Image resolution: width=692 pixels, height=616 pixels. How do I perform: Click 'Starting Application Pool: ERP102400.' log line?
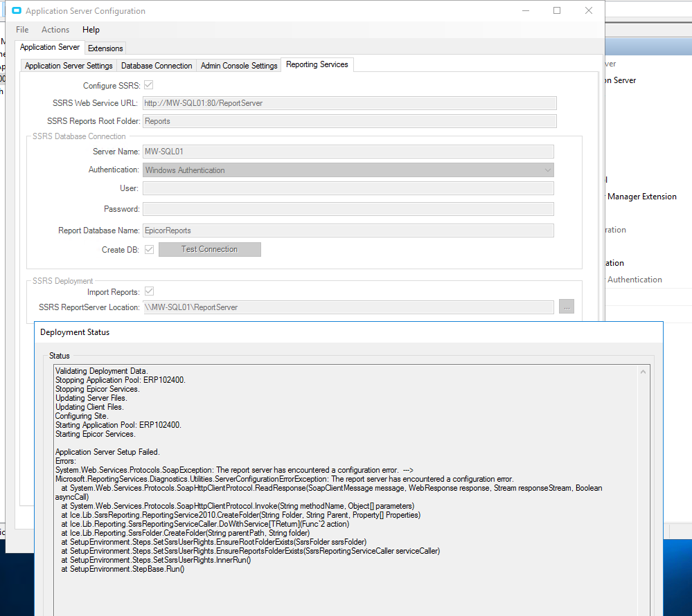[118, 425]
